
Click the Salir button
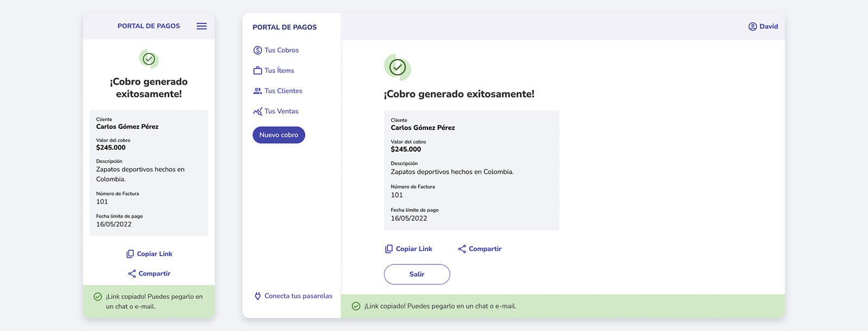[417, 274]
